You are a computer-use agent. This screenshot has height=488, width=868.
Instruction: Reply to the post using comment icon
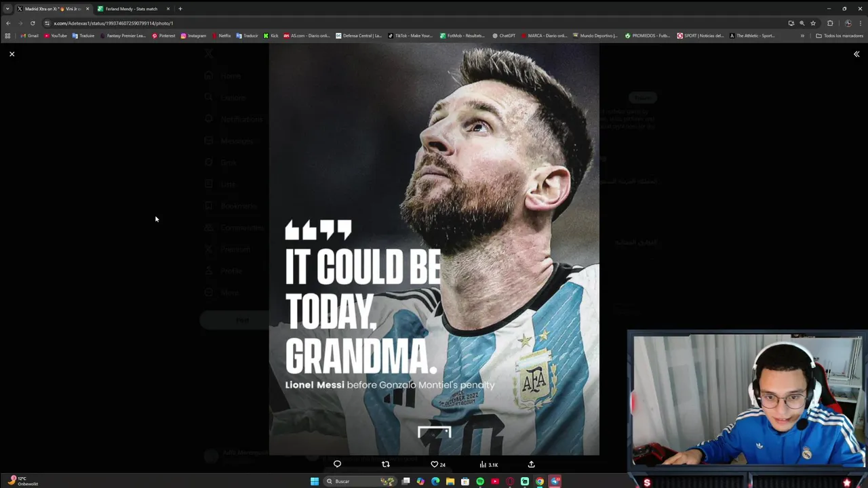(337, 464)
